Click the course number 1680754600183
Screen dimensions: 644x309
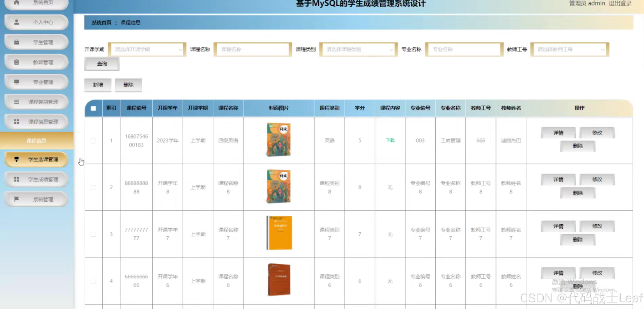click(x=136, y=141)
